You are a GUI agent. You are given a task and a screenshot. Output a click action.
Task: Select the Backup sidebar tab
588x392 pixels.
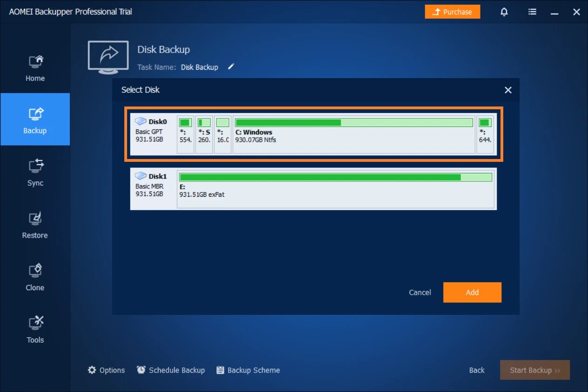[x=35, y=120]
